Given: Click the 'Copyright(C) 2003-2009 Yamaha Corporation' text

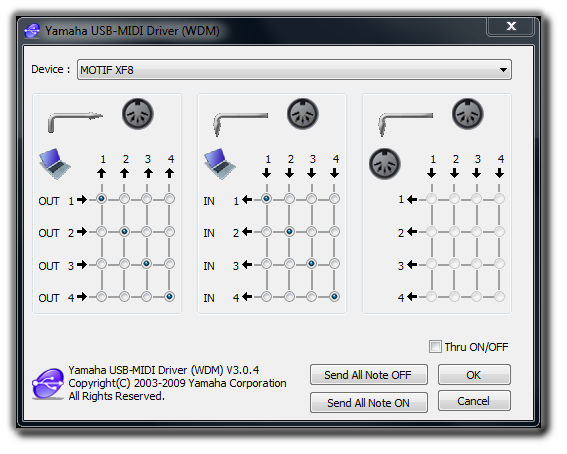Looking at the screenshot, I should coord(177,383).
